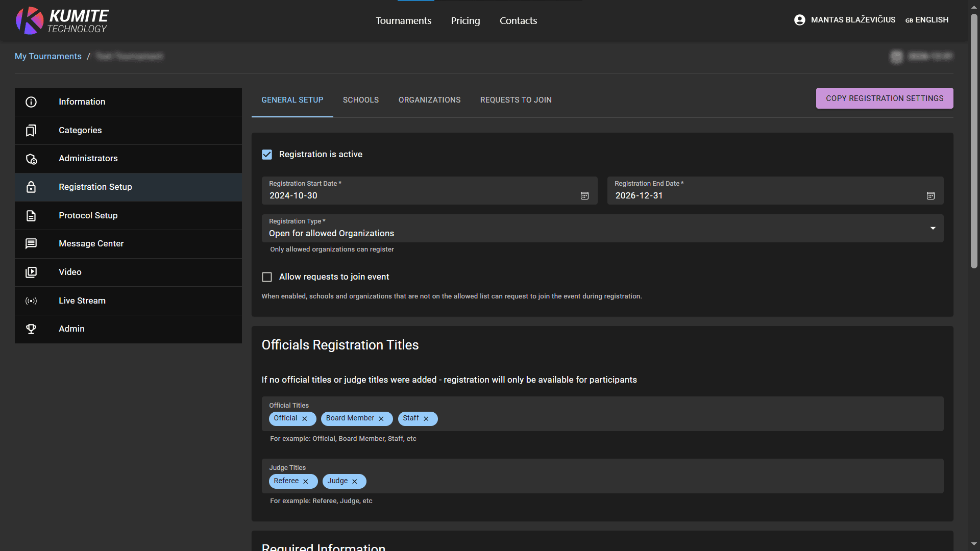This screenshot has height=551, width=980.
Task: Navigate to My Tournaments breadcrumb link
Action: (x=48, y=56)
